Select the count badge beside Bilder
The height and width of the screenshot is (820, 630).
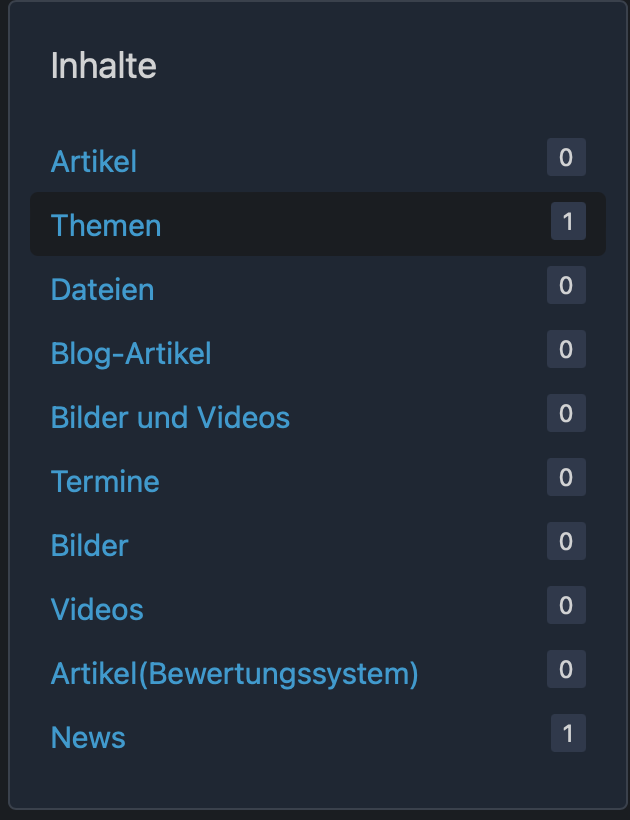click(566, 542)
